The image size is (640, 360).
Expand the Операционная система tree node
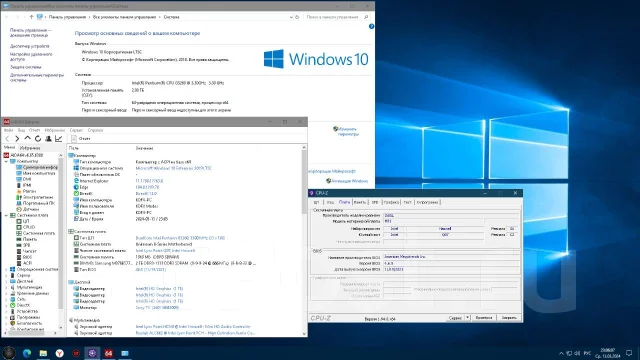click(x=7, y=269)
